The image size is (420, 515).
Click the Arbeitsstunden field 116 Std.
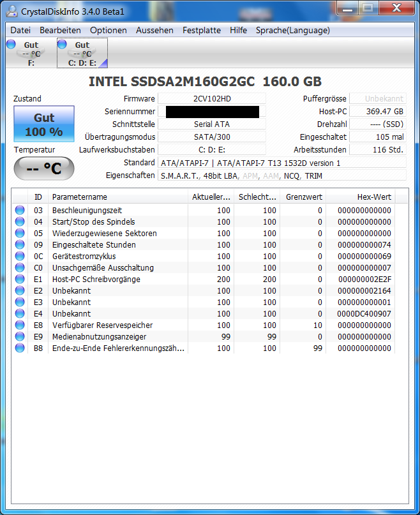378,150
